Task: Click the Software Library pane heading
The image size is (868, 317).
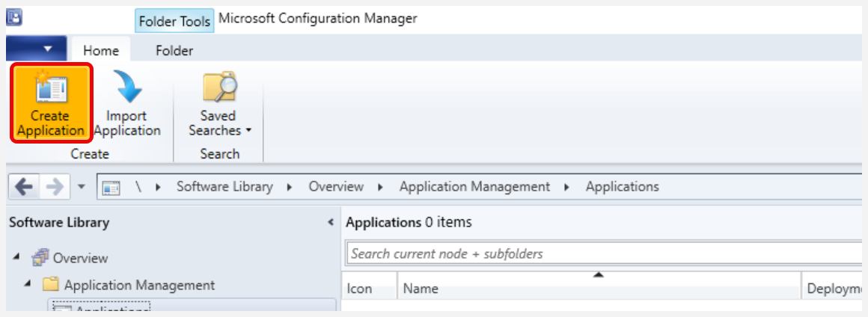Action: (59, 222)
